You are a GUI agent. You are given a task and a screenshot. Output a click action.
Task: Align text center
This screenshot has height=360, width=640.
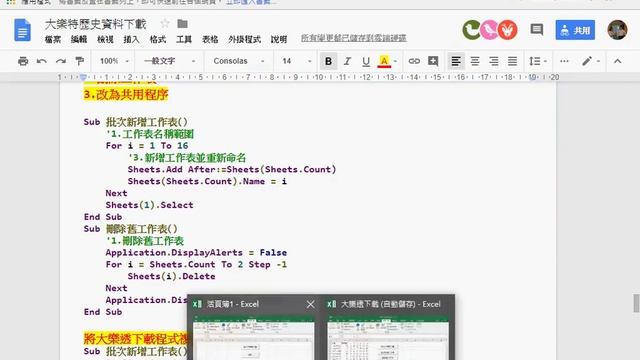[475, 61]
